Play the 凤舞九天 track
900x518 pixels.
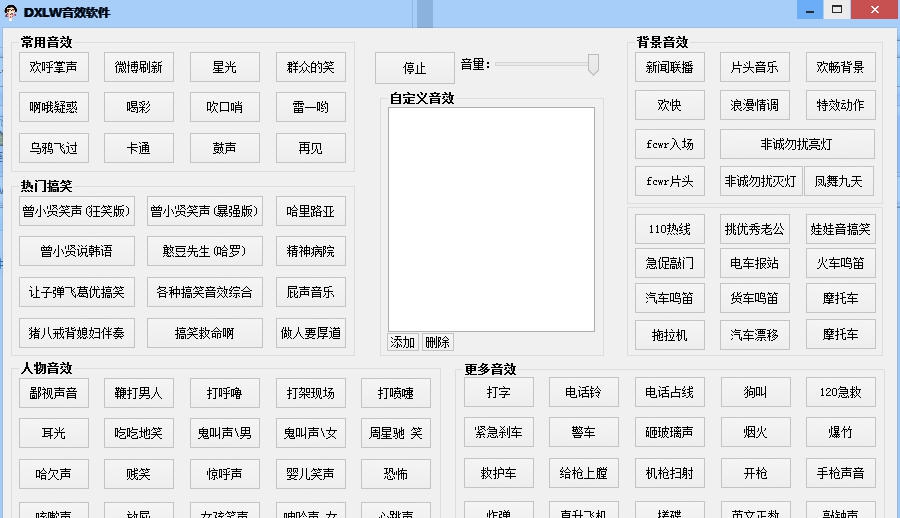tap(839, 181)
